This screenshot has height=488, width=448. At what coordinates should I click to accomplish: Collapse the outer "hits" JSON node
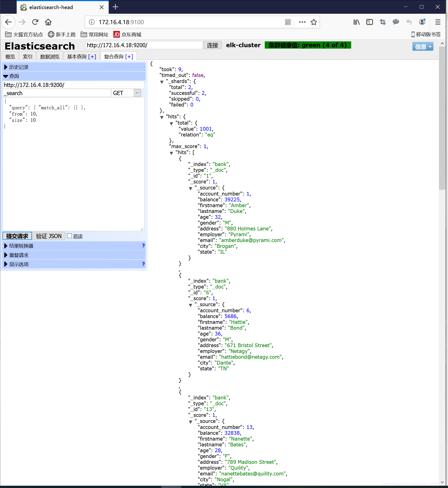162,117
